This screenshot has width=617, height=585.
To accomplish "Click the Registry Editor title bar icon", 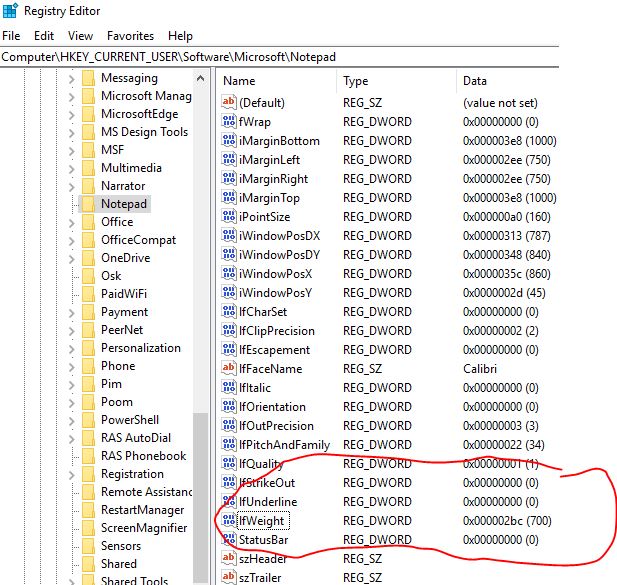I will pyautogui.click(x=10, y=10).
